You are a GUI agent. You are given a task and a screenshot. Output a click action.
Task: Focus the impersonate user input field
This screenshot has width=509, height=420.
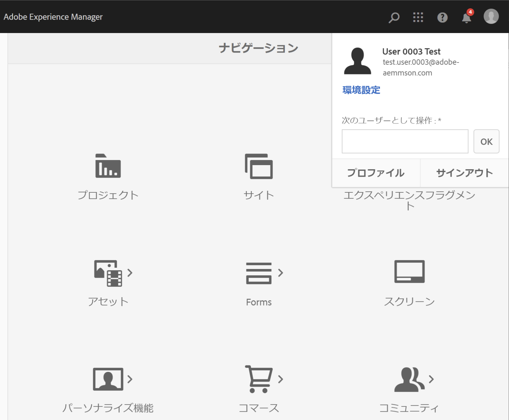(405, 141)
